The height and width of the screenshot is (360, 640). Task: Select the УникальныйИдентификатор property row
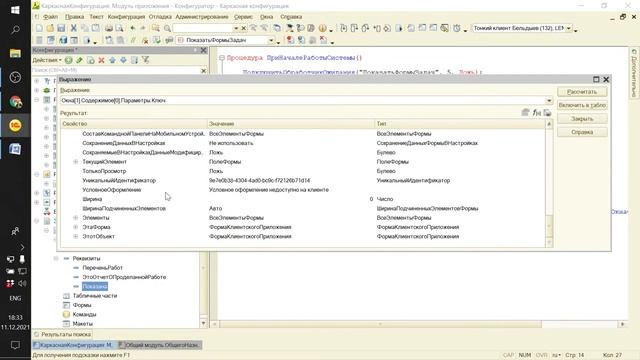point(302,180)
